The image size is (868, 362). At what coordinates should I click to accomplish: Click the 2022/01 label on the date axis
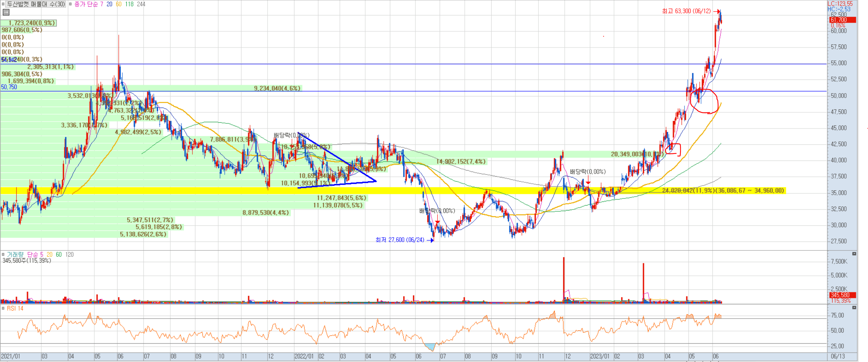pyautogui.click(x=304, y=356)
